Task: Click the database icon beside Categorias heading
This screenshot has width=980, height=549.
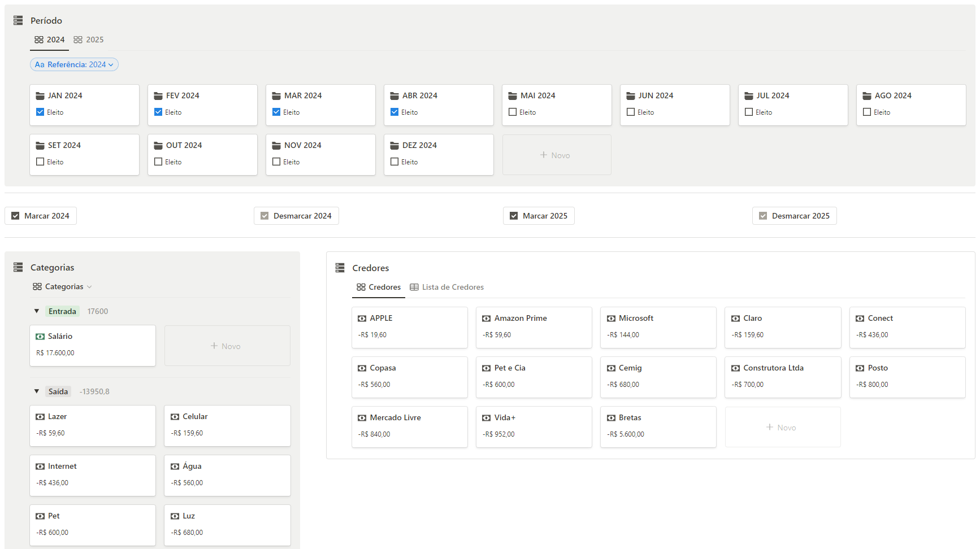Action: click(18, 267)
